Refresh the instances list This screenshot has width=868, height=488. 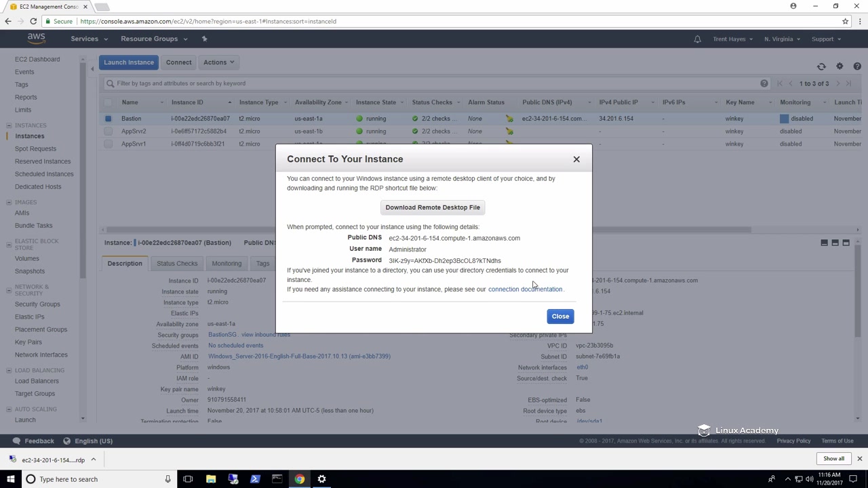[x=821, y=66]
